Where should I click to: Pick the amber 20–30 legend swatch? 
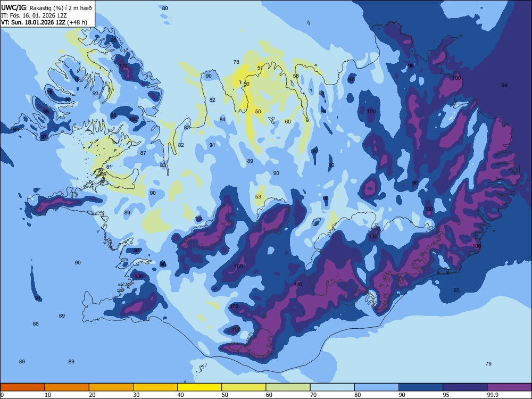click(111, 387)
